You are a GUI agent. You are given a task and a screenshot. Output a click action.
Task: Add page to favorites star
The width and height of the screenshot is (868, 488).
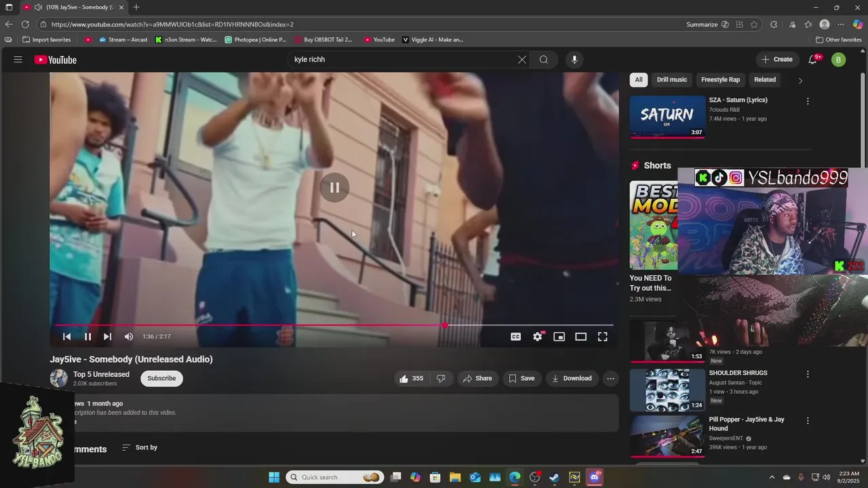(x=754, y=24)
